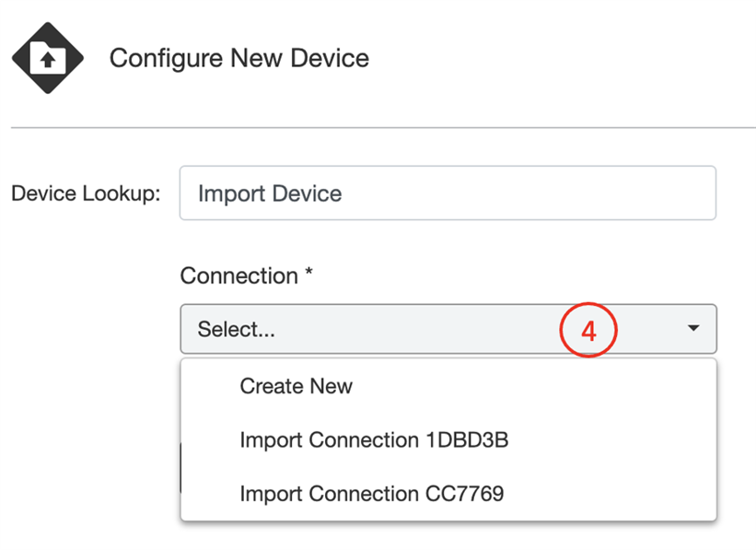This screenshot has height=550, width=756.
Task: Click the red circled number 4 marker
Action: pos(588,329)
